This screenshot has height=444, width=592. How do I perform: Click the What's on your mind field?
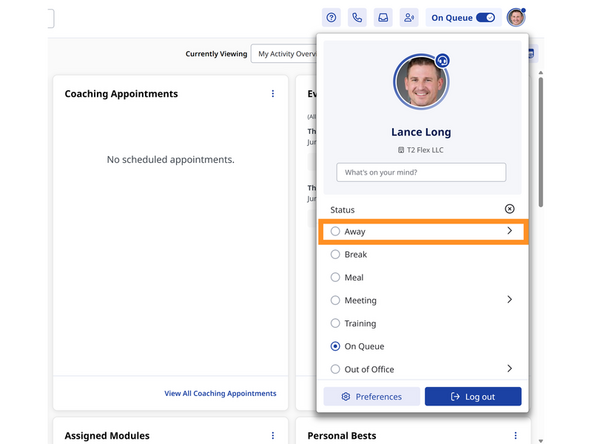(421, 172)
